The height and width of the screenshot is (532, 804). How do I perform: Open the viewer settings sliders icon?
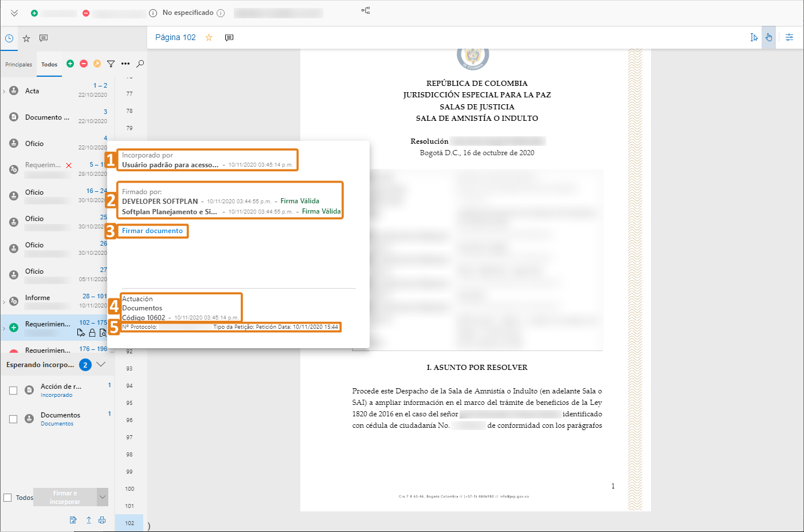pyautogui.click(x=790, y=37)
